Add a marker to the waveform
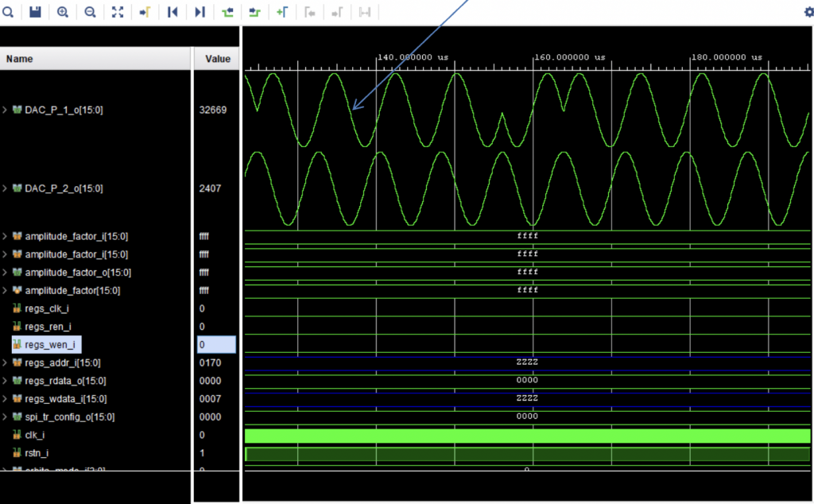The height and width of the screenshot is (504, 814). [282, 12]
